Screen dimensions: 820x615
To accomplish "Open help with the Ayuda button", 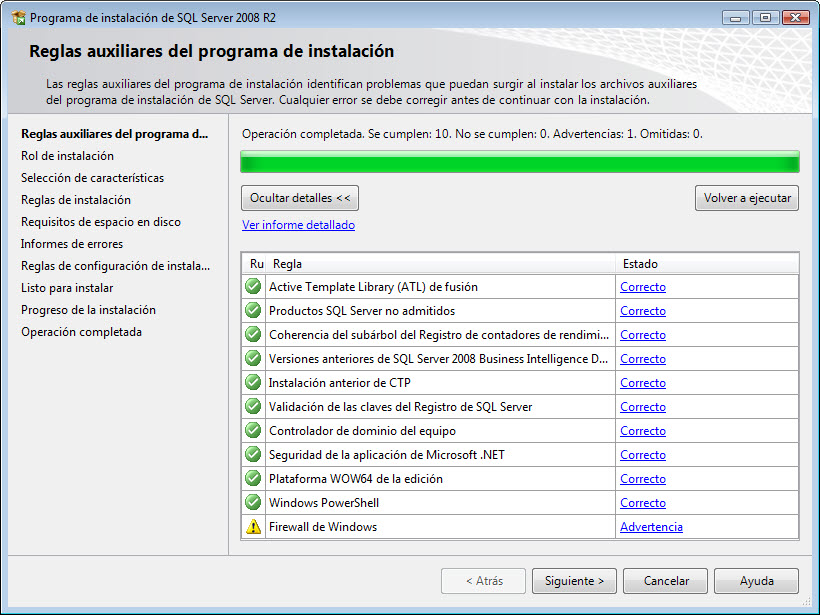I will (x=756, y=581).
